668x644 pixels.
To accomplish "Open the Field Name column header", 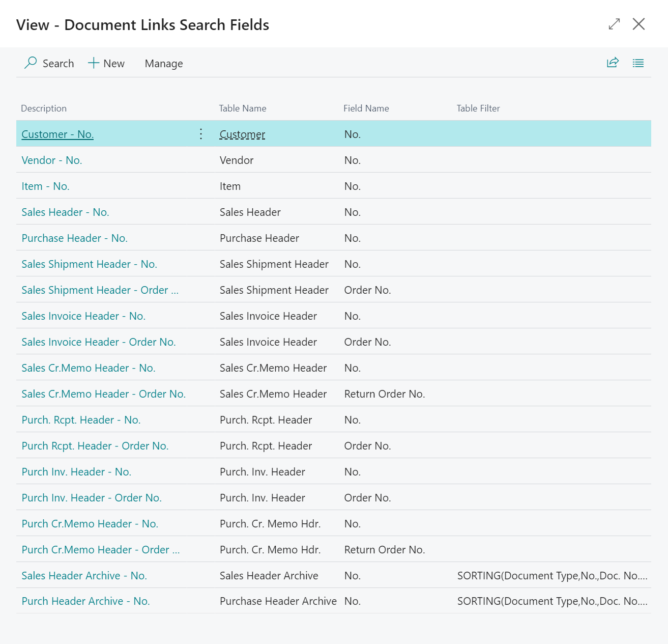I will (366, 108).
